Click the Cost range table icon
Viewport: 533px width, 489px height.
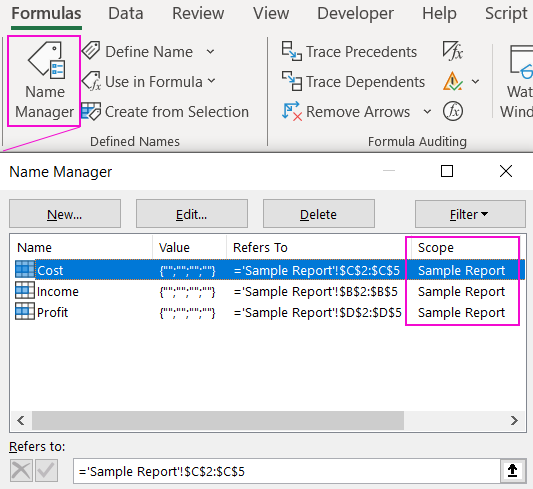[25, 270]
